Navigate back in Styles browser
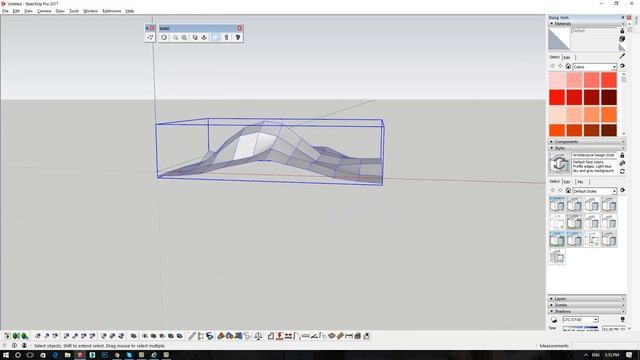 tap(553, 191)
